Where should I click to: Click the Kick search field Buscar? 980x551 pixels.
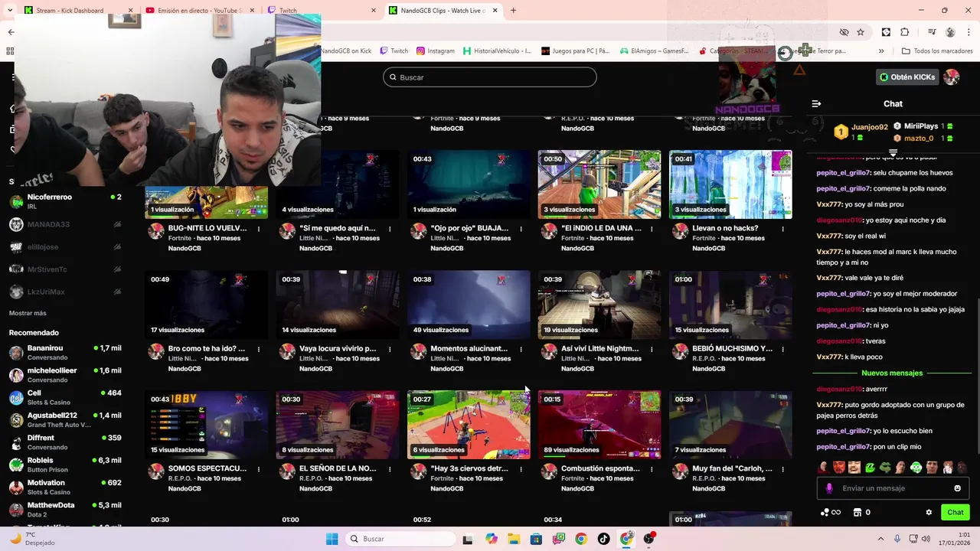click(490, 77)
